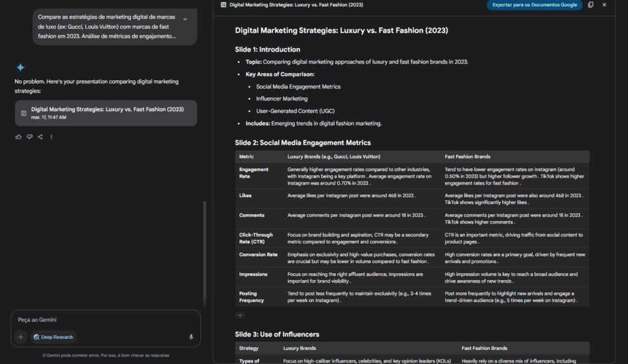Share the Gemini response
Image resolution: width=628 pixels, height=364 pixels.
40,137
